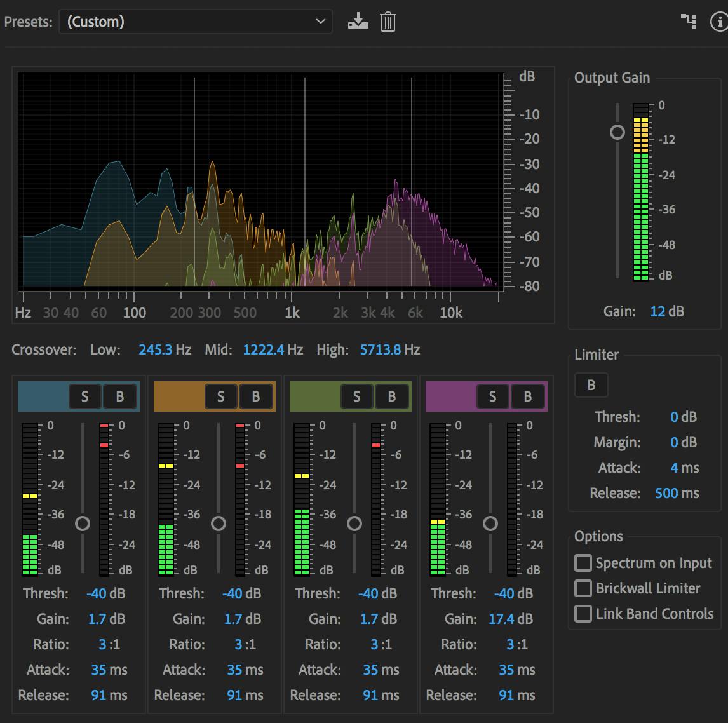
Task: Enable Link Band Controls checkbox
Action: tap(583, 614)
